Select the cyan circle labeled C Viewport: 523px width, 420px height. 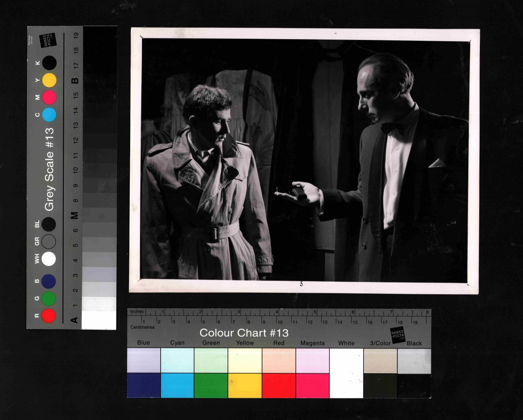tap(49, 115)
